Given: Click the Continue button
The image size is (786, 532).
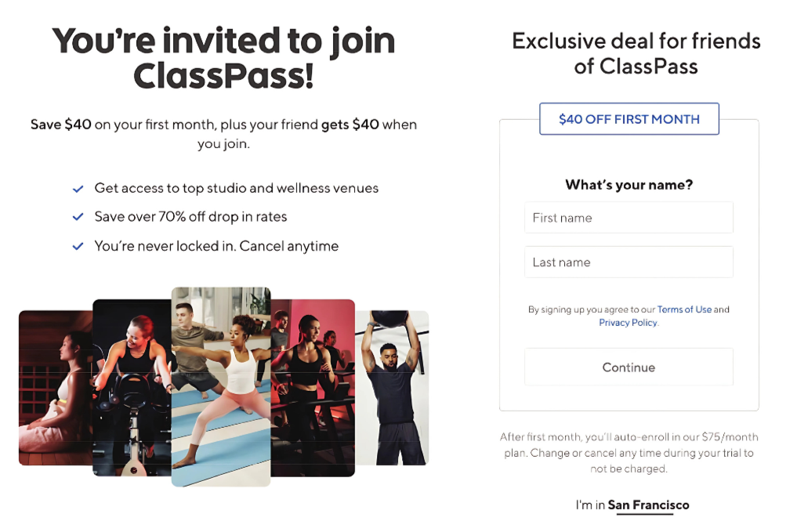Looking at the screenshot, I should pos(628,367).
